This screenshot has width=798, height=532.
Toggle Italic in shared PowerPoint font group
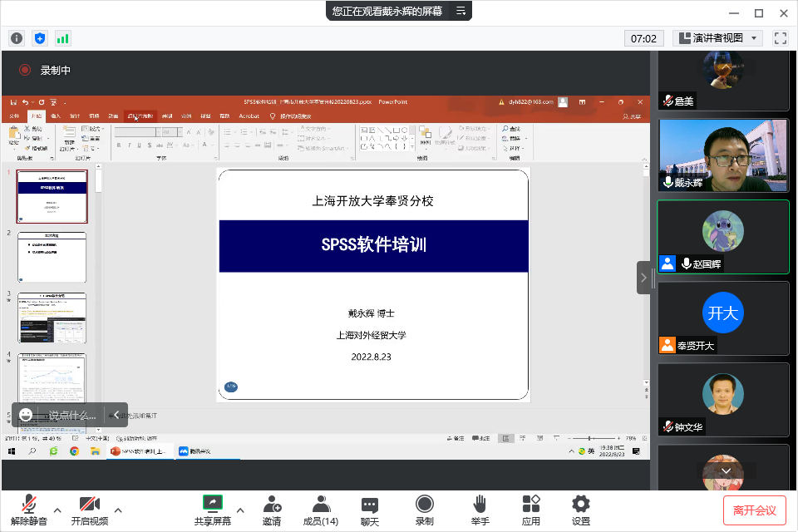(130, 145)
